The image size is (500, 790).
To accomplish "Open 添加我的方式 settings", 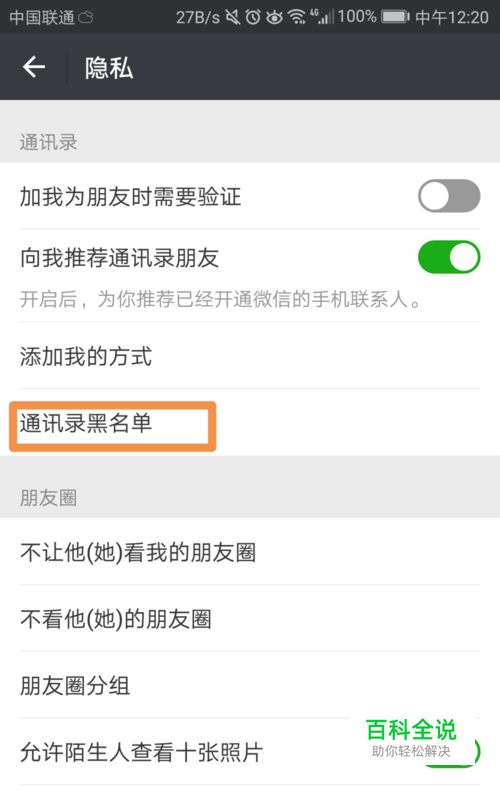I will point(250,356).
